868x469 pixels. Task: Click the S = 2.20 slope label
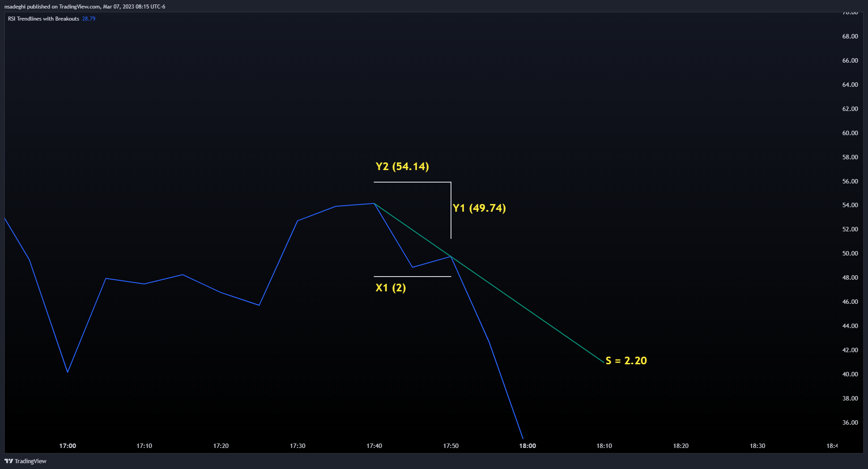tap(626, 361)
